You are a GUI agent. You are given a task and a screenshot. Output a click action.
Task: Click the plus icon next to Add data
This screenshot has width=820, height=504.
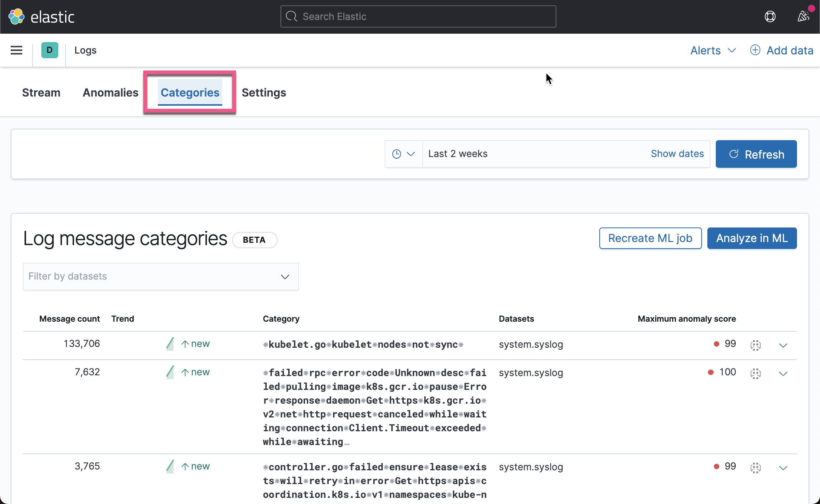755,50
